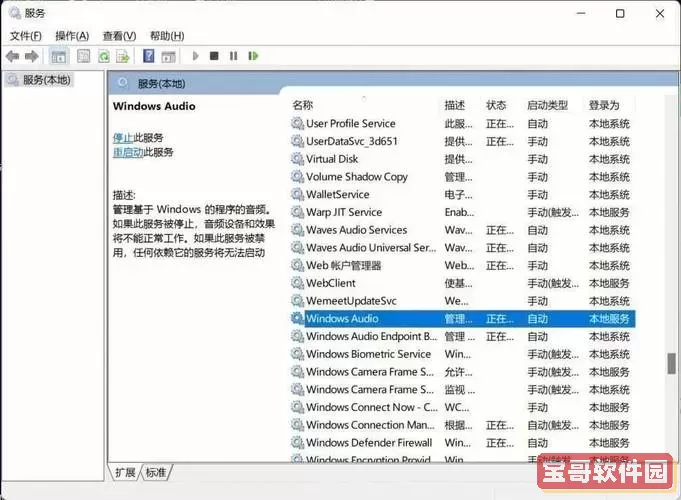Switch to the 标准 tab
681x500 pixels.
pyautogui.click(x=156, y=472)
